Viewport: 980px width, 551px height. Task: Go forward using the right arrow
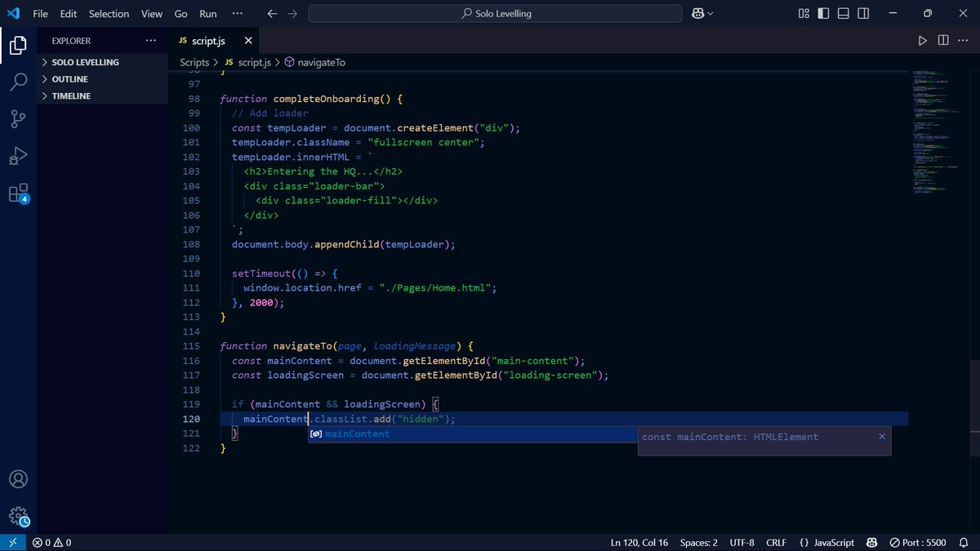(292, 14)
